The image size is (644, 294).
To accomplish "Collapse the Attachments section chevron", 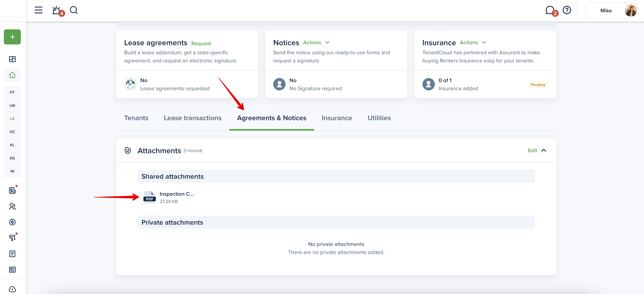I will click(544, 150).
